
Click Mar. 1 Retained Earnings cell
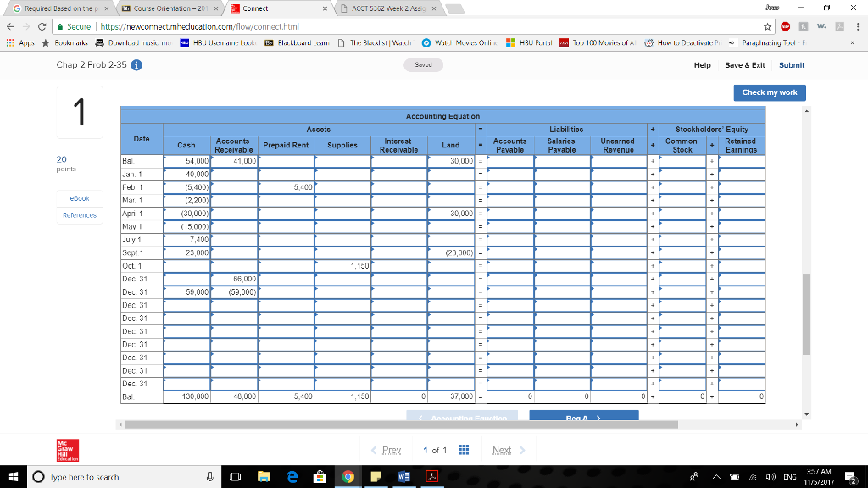[x=741, y=201]
